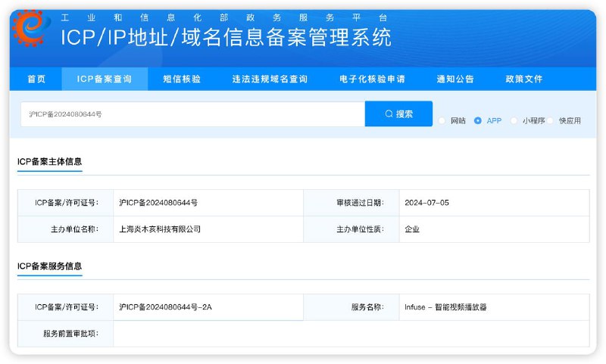Image resolution: width=606 pixels, height=364 pixels.
Task: Click the 主办单位名称 label
Action: [74, 229]
